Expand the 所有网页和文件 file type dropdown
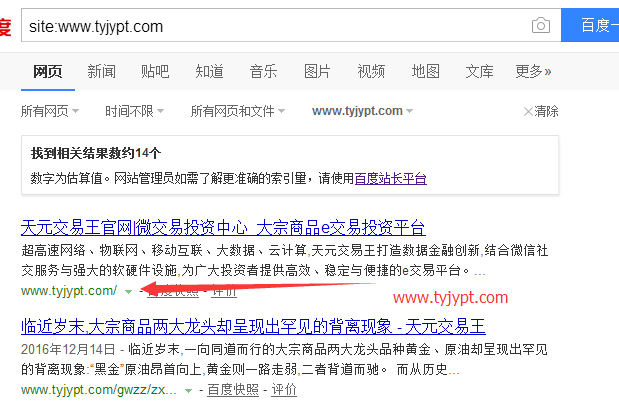 coord(238,111)
